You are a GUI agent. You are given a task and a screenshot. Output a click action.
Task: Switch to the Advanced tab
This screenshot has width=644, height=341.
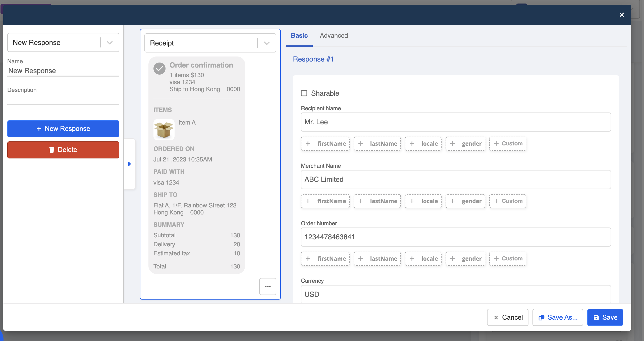[x=334, y=35]
